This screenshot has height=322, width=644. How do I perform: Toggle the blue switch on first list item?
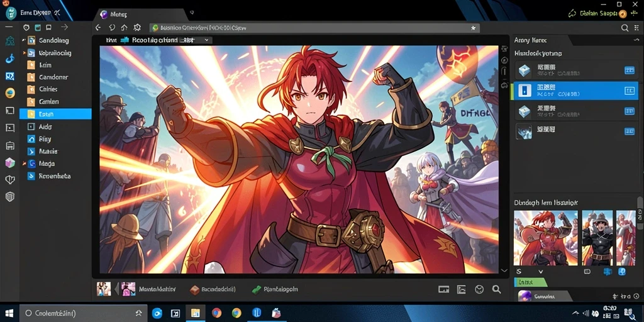(x=629, y=70)
